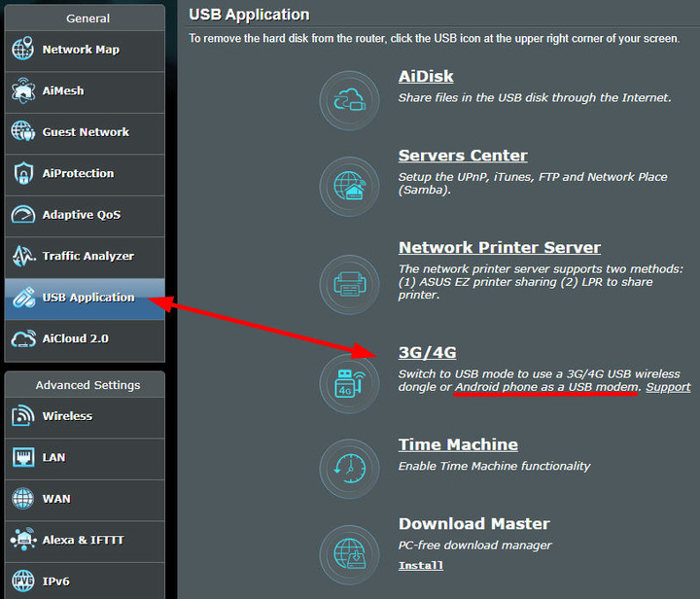Click the USB Application page title

click(249, 15)
